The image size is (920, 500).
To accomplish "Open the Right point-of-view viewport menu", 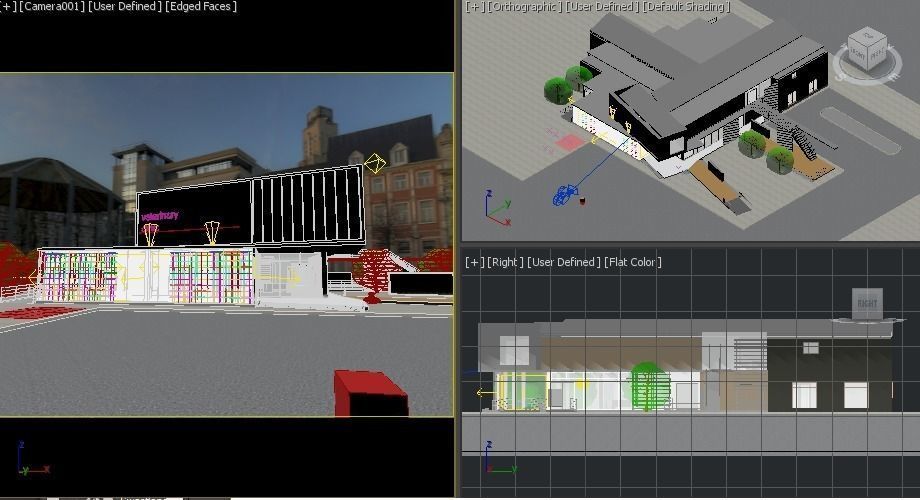I will click(x=505, y=262).
